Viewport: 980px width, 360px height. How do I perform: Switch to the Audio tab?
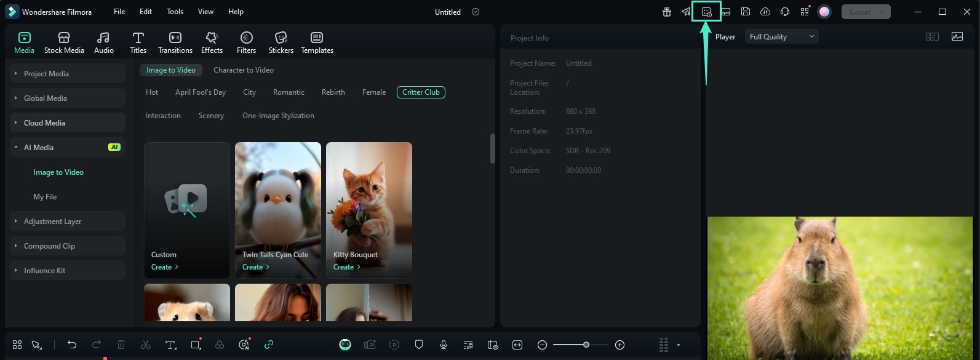104,42
